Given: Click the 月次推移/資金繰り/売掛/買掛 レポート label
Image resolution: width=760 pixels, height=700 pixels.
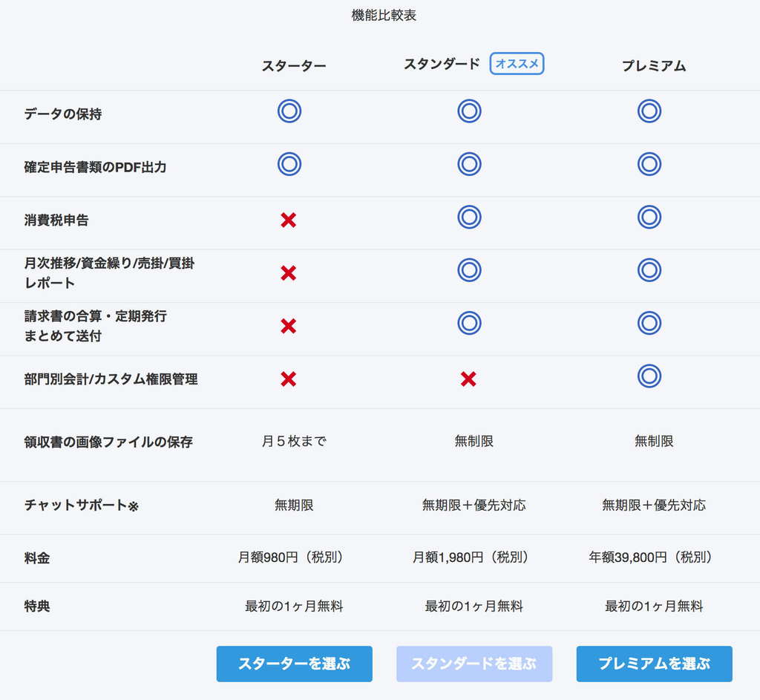Looking at the screenshot, I should coord(110,273).
